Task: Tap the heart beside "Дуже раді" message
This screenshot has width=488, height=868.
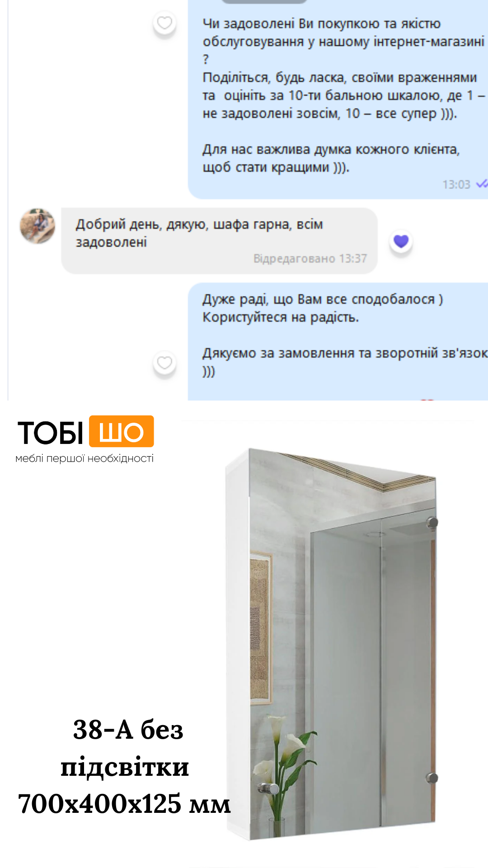Action: pyautogui.click(x=164, y=363)
